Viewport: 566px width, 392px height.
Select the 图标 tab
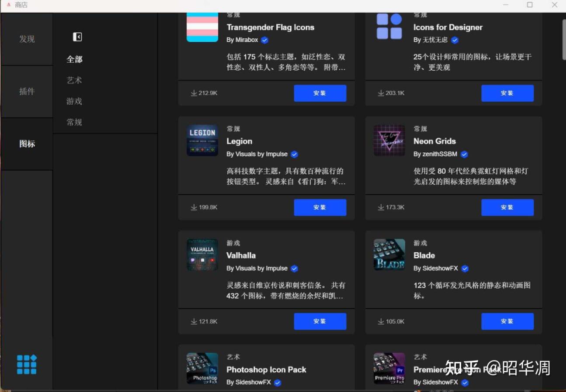27,144
